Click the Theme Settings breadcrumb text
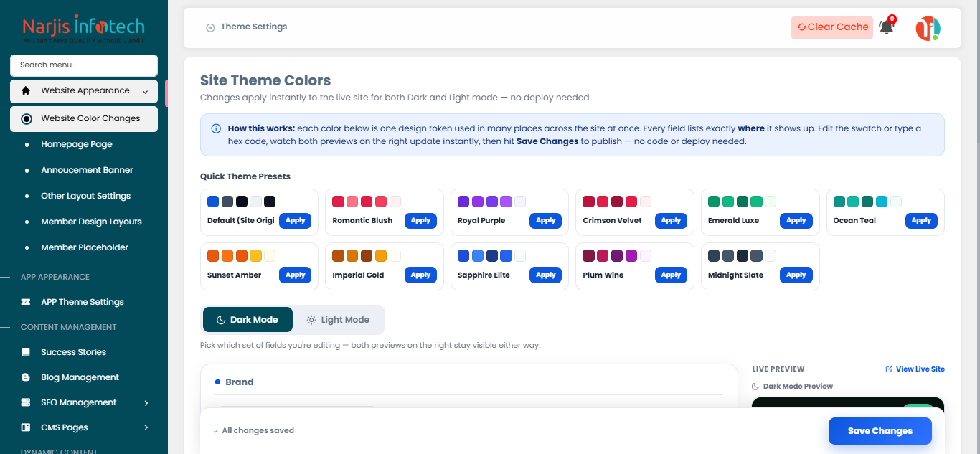The image size is (980, 454). (x=254, y=27)
